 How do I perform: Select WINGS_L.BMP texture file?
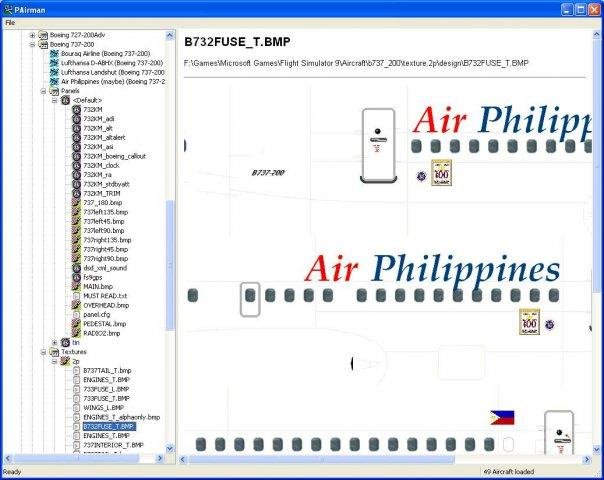(104, 408)
